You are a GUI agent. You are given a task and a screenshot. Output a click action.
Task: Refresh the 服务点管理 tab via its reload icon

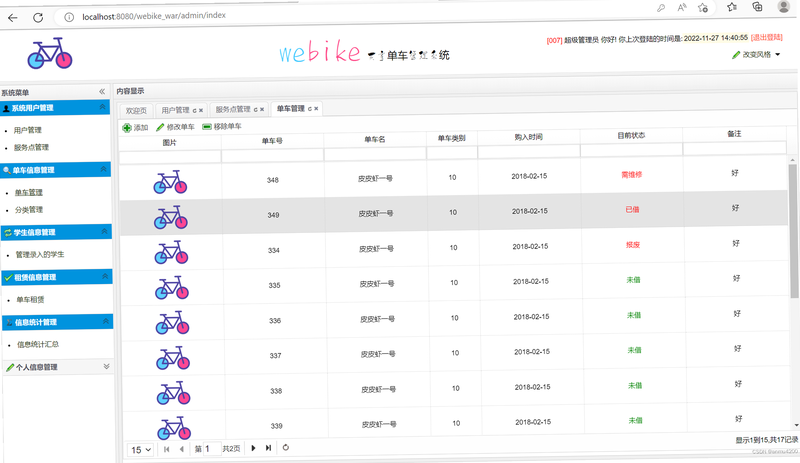(x=256, y=109)
